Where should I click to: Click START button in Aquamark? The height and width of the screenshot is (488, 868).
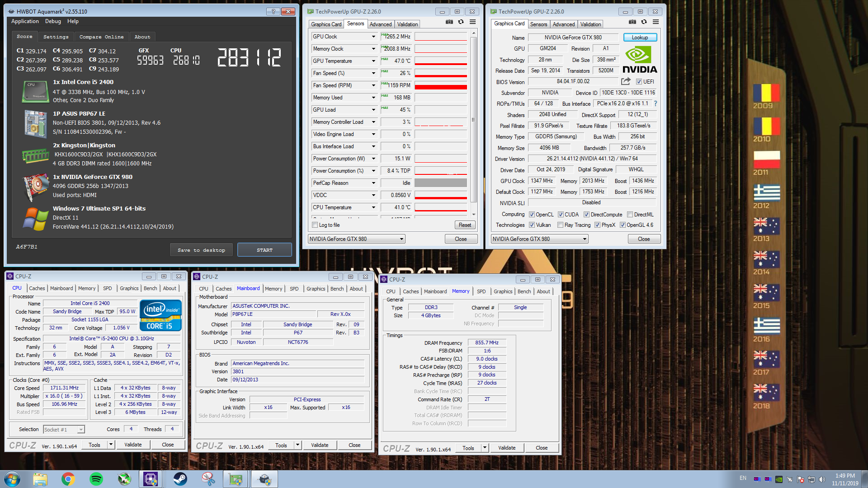tap(264, 250)
